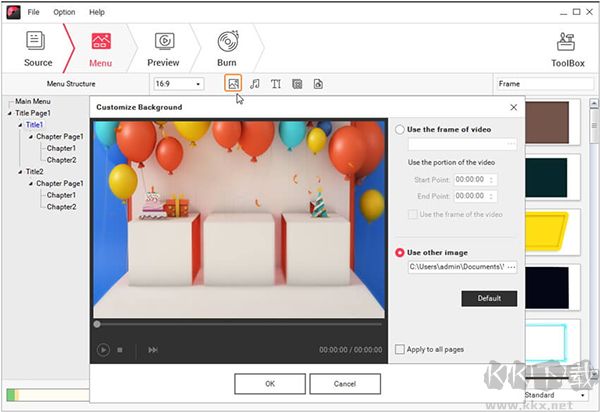Viewport: 600px width, 412px height.
Task: Click the app logo icon
Action: tap(13, 12)
